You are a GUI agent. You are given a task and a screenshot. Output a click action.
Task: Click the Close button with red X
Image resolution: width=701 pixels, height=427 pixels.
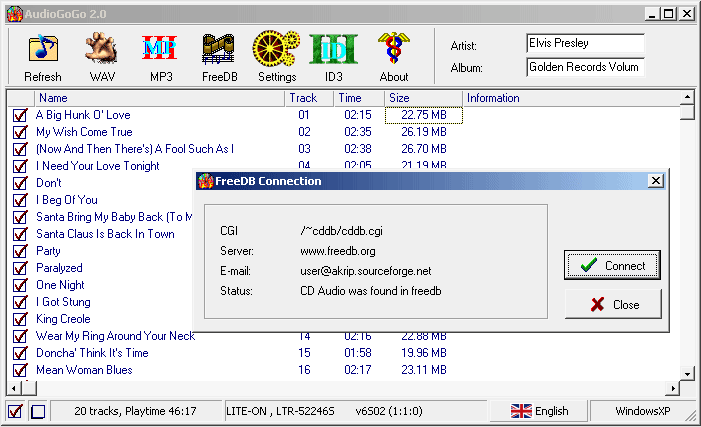[613, 304]
